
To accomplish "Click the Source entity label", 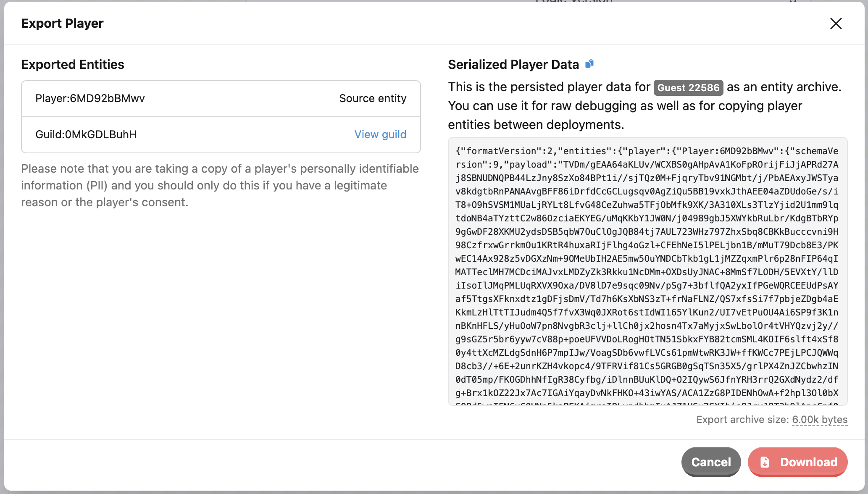I will (372, 98).
